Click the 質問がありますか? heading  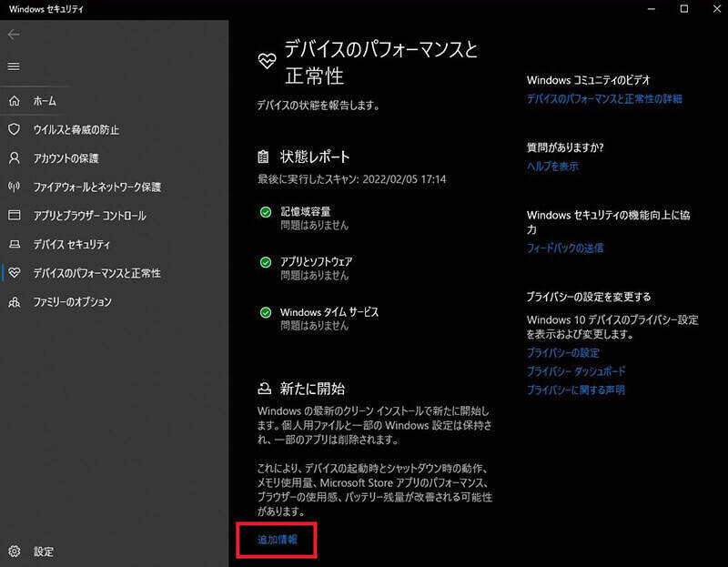point(565,147)
